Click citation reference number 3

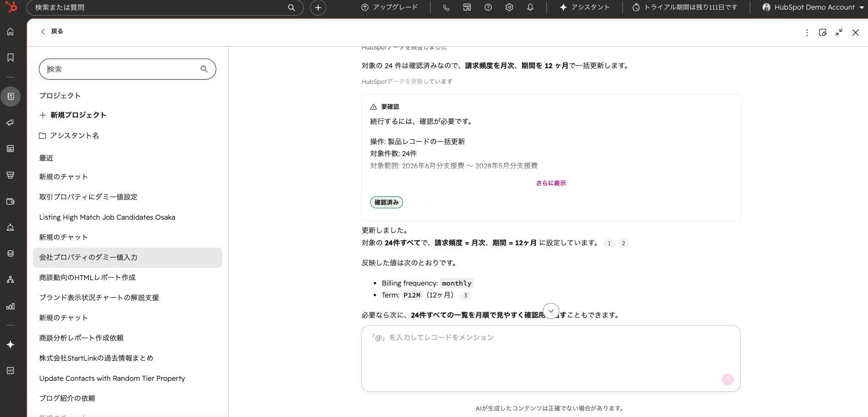tap(466, 295)
